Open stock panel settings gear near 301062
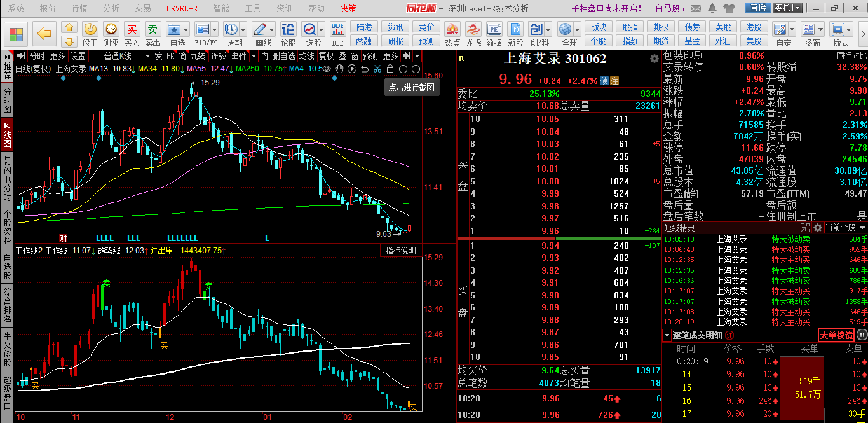 [654, 59]
